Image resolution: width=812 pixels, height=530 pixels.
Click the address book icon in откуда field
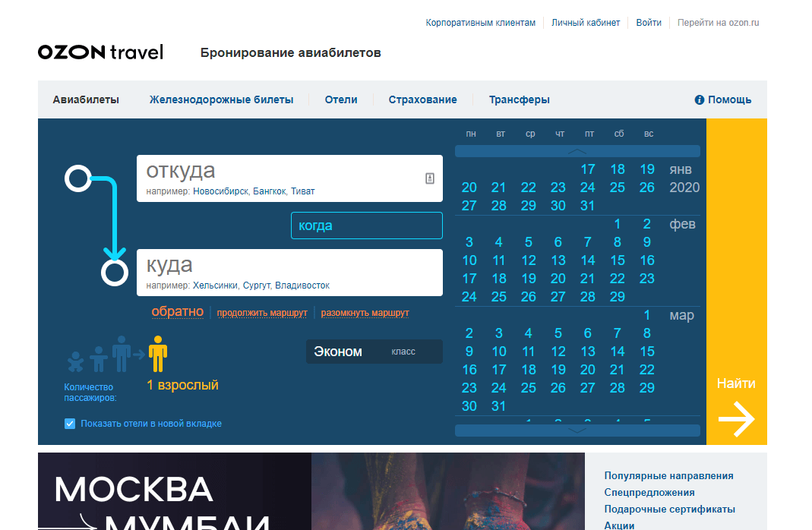click(x=429, y=178)
